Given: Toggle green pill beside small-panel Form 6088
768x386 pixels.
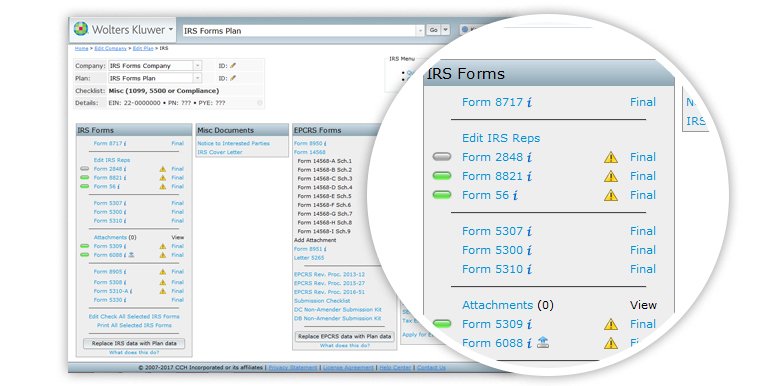Looking at the screenshot, I should [85, 255].
